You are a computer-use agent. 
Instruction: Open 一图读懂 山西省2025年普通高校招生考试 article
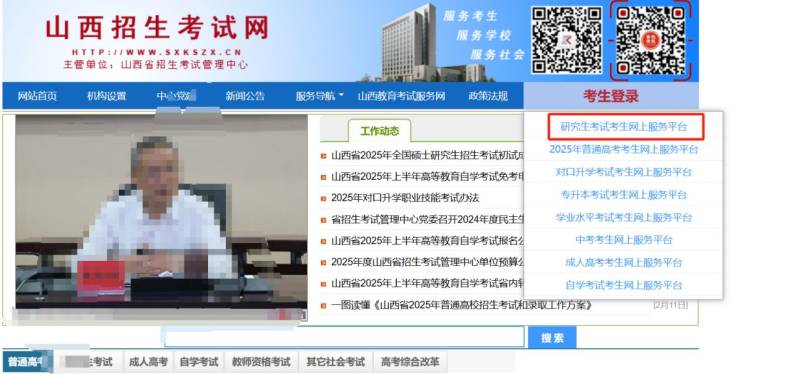(x=462, y=305)
